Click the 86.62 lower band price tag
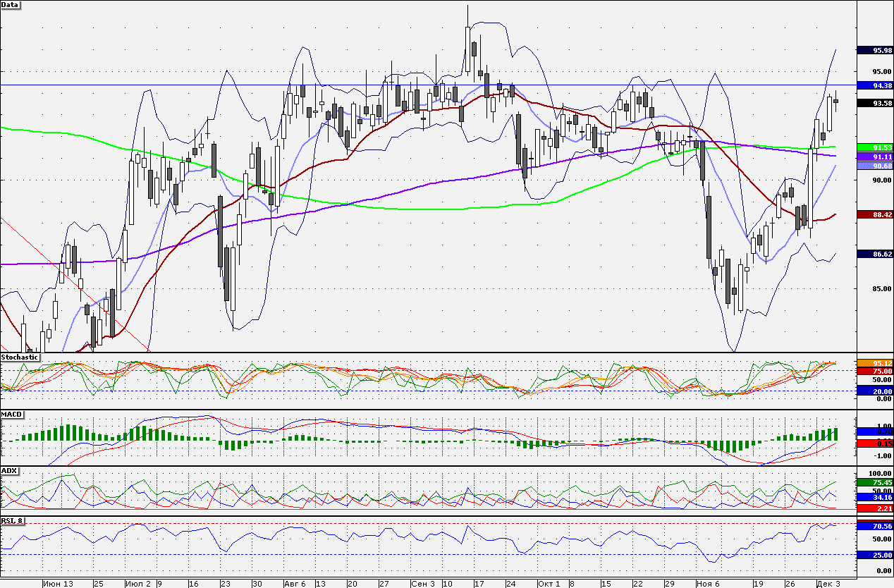The image size is (894, 588). point(874,253)
